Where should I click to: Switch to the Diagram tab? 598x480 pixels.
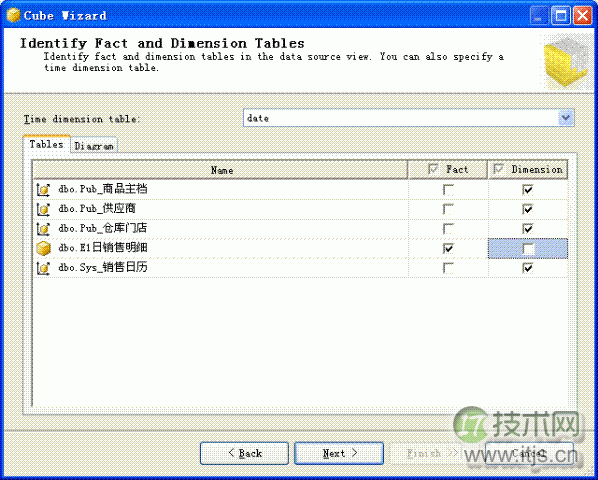(x=94, y=145)
